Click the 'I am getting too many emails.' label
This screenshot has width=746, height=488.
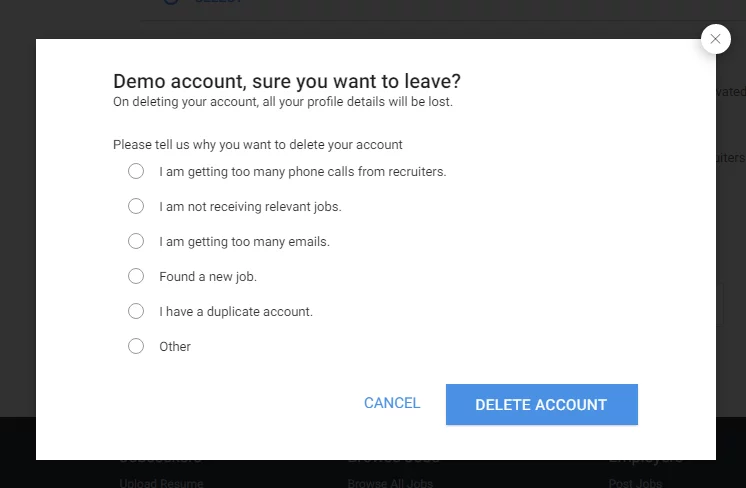(x=244, y=242)
